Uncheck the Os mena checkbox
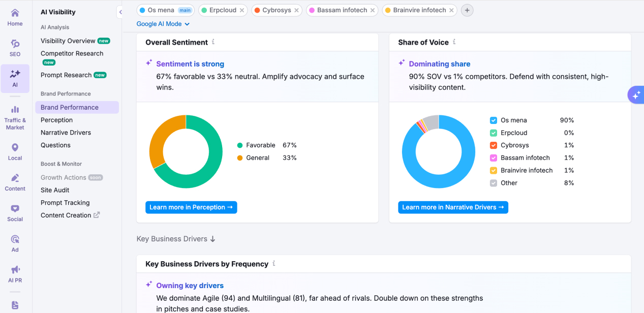This screenshot has height=313, width=644. [493, 120]
